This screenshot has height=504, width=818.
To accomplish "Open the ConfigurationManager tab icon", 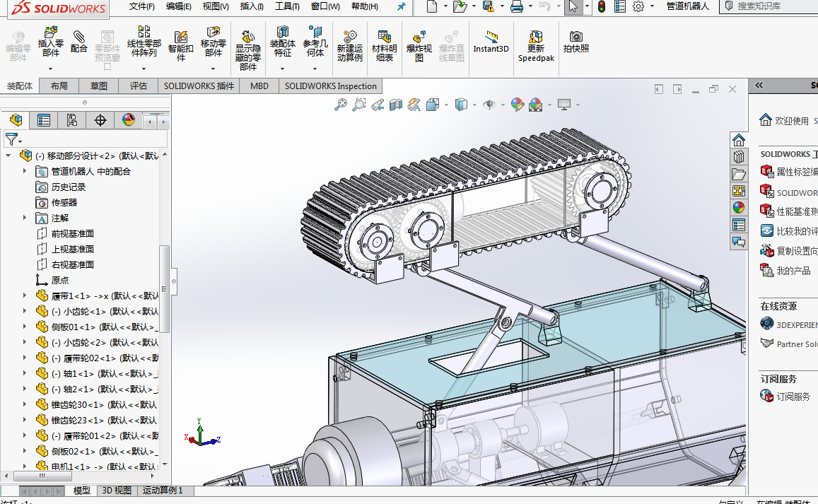I will click(x=72, y=120).
